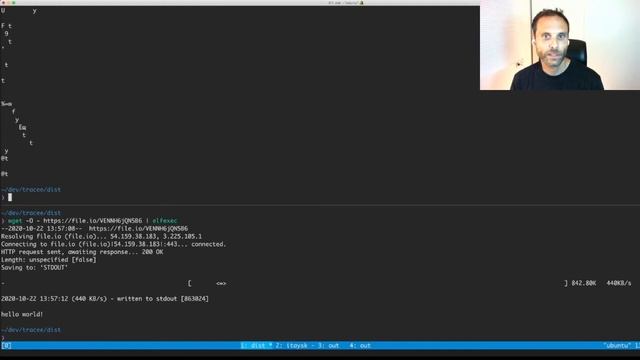Click the 440KB/s speed value at right
The width and height of the screenshot is (640, 360).
coord(619,283)
